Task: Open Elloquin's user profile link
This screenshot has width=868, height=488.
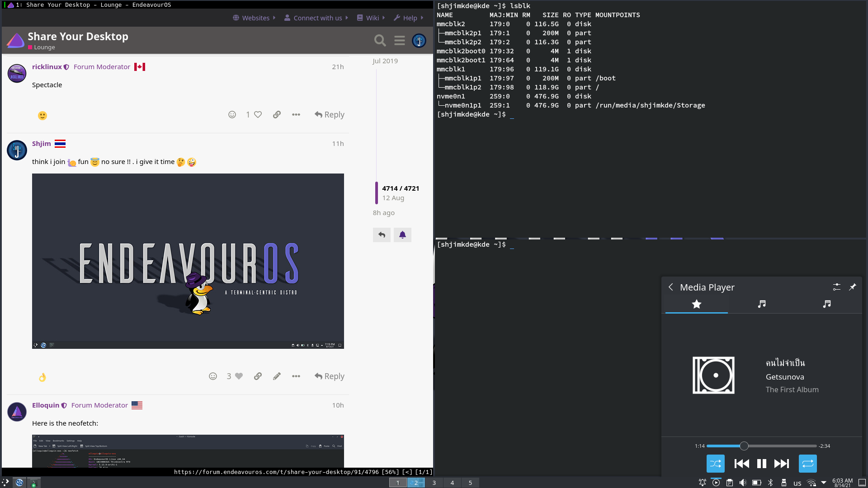Action: coord(46,405)
